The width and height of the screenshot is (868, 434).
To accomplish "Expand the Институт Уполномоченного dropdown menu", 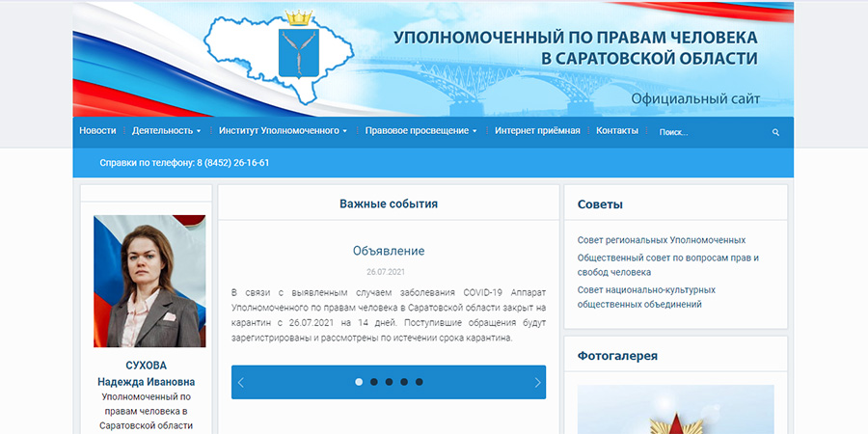I will click(283, 131).
